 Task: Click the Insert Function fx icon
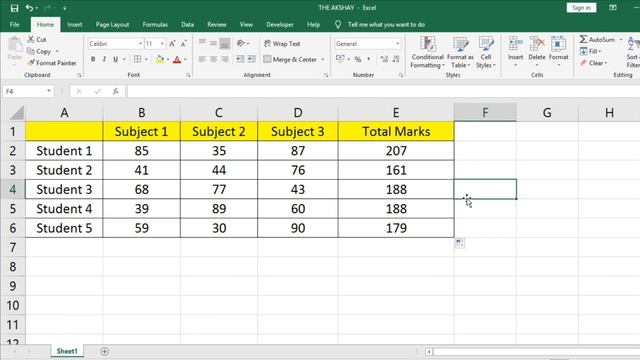click(116, 91)
